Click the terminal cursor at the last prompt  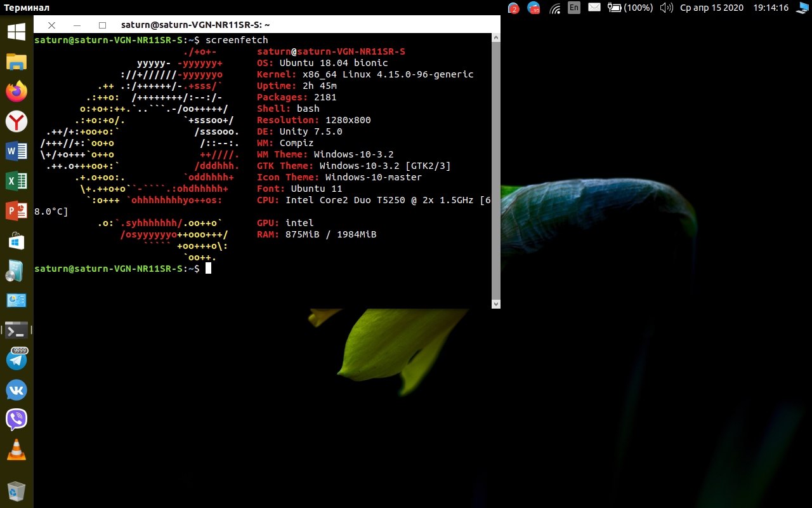click(x=208, y=269)
